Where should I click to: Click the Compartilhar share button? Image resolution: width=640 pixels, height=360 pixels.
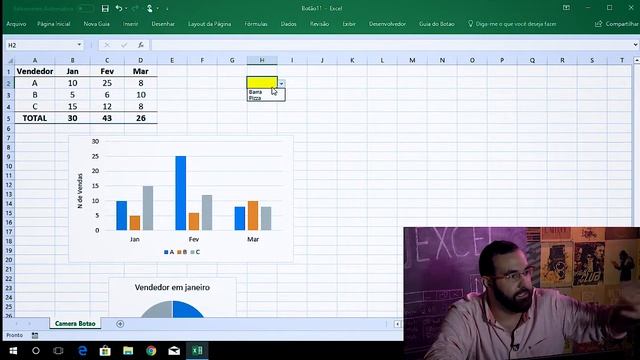[x=616, y=24]
